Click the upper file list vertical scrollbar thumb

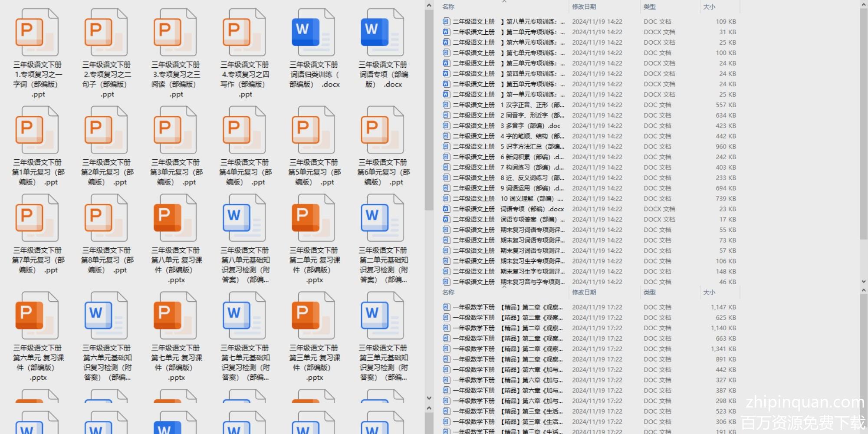click(x=863, y=122)
